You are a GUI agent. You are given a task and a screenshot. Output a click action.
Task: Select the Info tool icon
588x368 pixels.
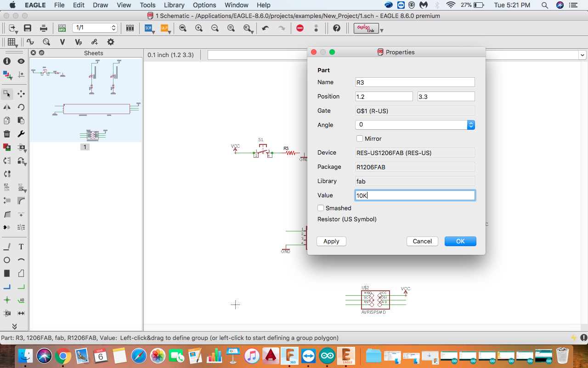click(x=7, y=61)
